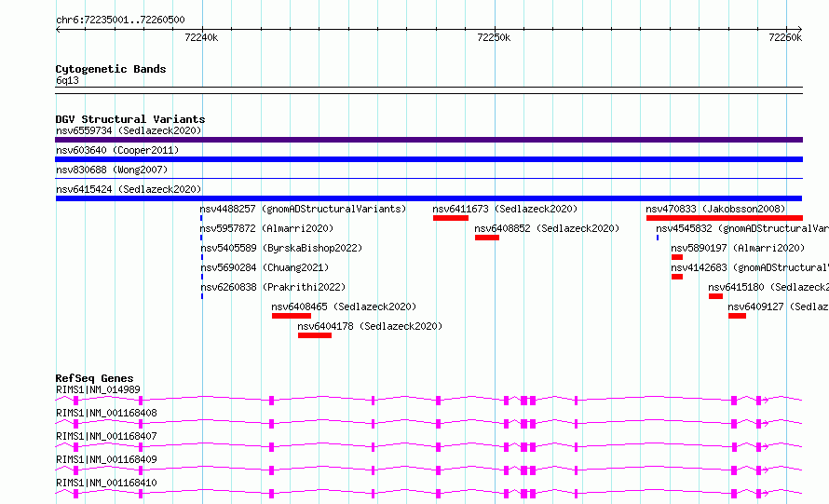Click the RIMS1|NM_001168408 transcript label
Image resolution: width=829 pixels, height=504 pixels.
(x=106, y=413)
